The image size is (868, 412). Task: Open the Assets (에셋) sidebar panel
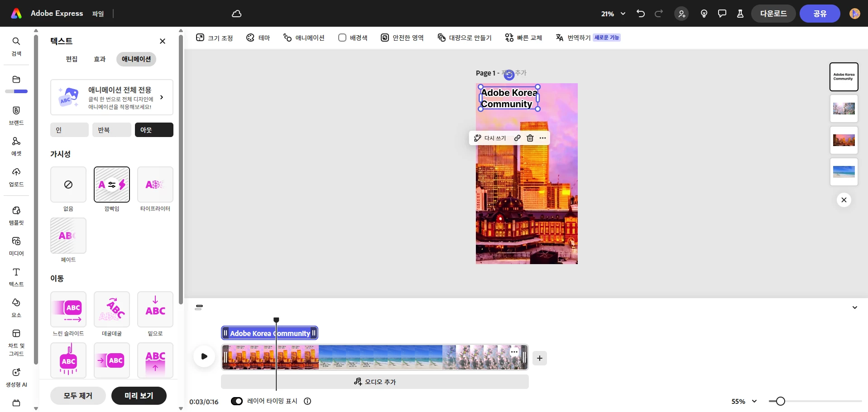16,147
